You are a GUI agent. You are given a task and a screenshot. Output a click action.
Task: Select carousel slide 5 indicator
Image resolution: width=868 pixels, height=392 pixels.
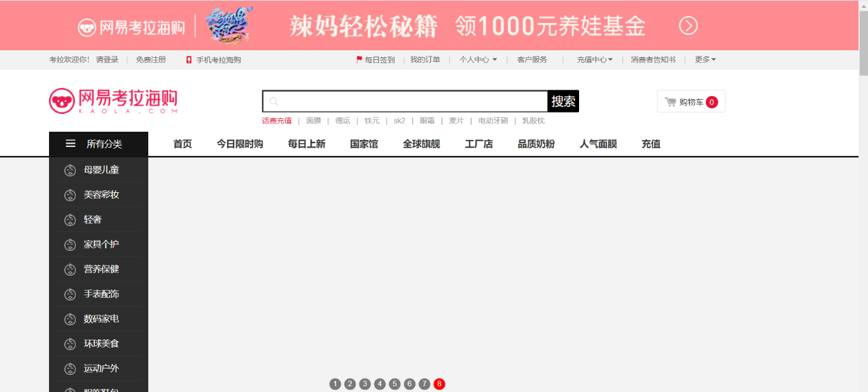click(395, 384)
